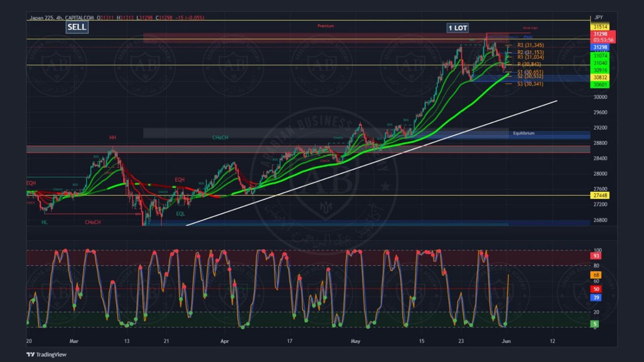Click the May date on time axis
Image resolution: width=644 pixels, height=362 pixels.
click(355, 341)
